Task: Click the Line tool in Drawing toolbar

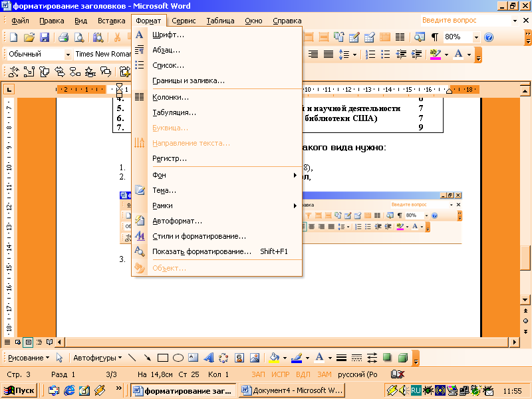Action: (132, 358)
